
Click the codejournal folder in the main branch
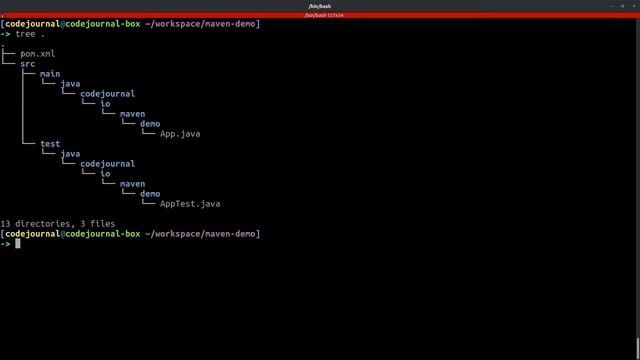click(x=107, y=94)
